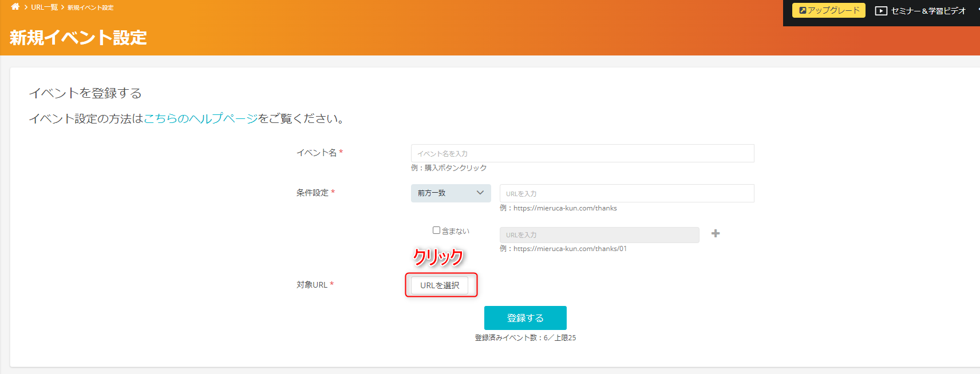Click the 例:購入ボタンクリック hint text
980x374 pixels.
(449, 168)
